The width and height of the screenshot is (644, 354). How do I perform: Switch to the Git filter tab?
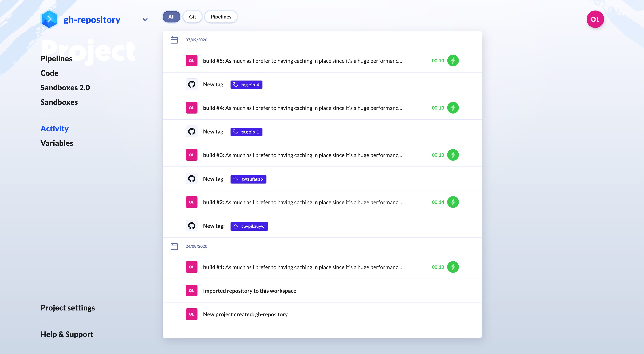pyautogui.click(x=192, y=17)
